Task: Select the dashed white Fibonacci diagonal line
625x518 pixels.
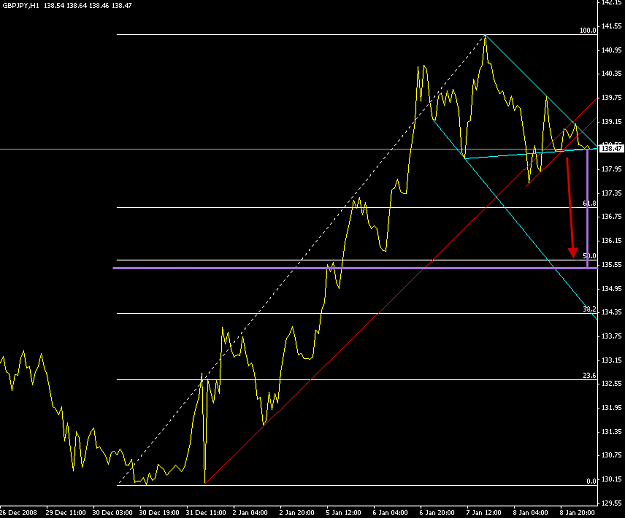Action: (301, 259)
